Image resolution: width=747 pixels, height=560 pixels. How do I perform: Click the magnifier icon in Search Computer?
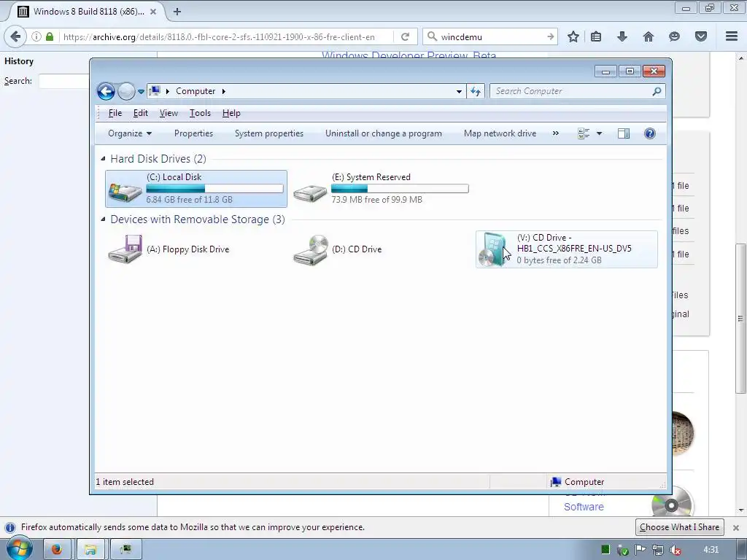(x=657, y=91)
